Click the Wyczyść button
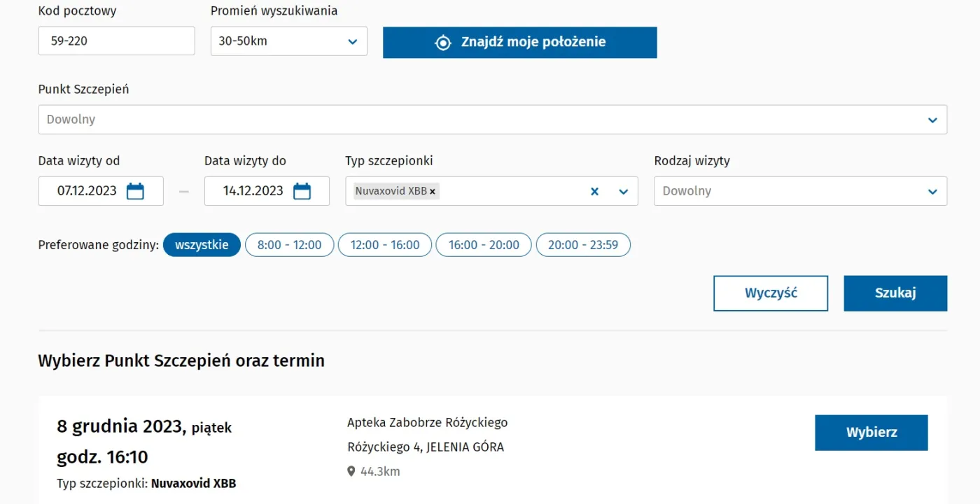 771,293
